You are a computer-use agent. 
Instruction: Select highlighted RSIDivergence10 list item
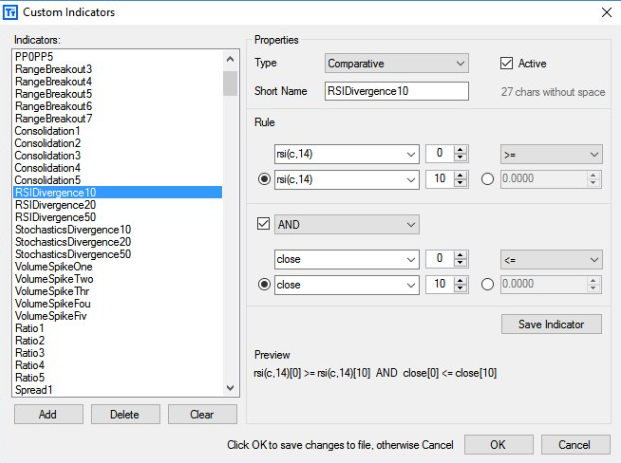tap(117, 192)
